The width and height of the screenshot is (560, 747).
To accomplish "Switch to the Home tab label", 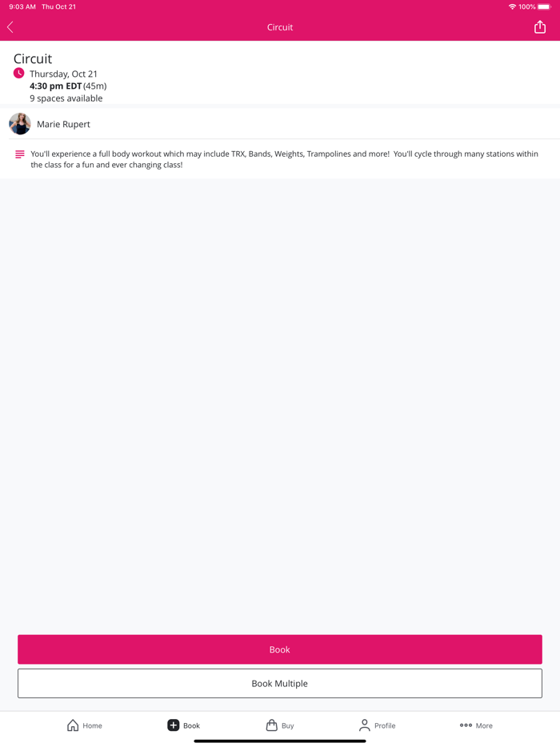I will [x=93, y=725].
